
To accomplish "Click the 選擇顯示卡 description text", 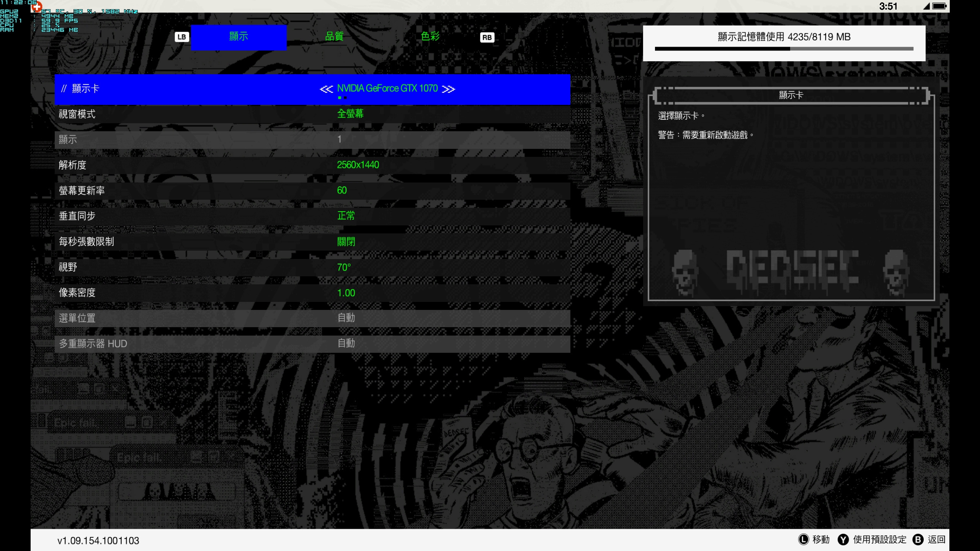I will [x=681, y=116].
